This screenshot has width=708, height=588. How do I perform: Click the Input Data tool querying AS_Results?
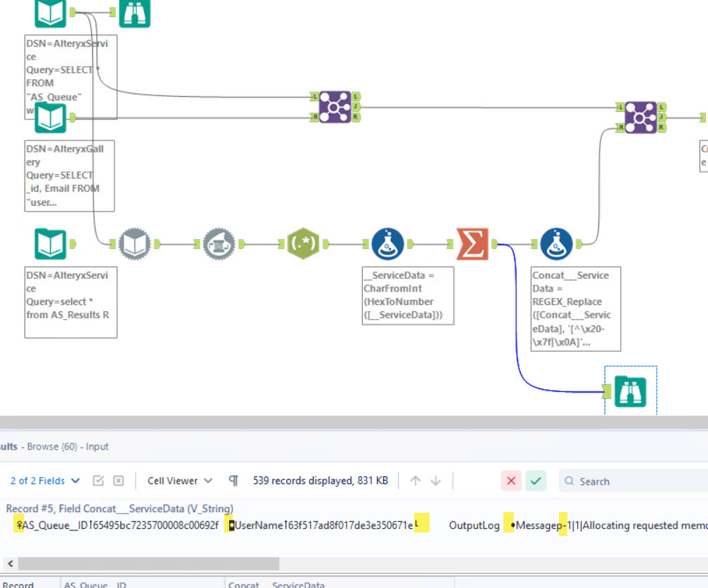click(x=50, y=244)
